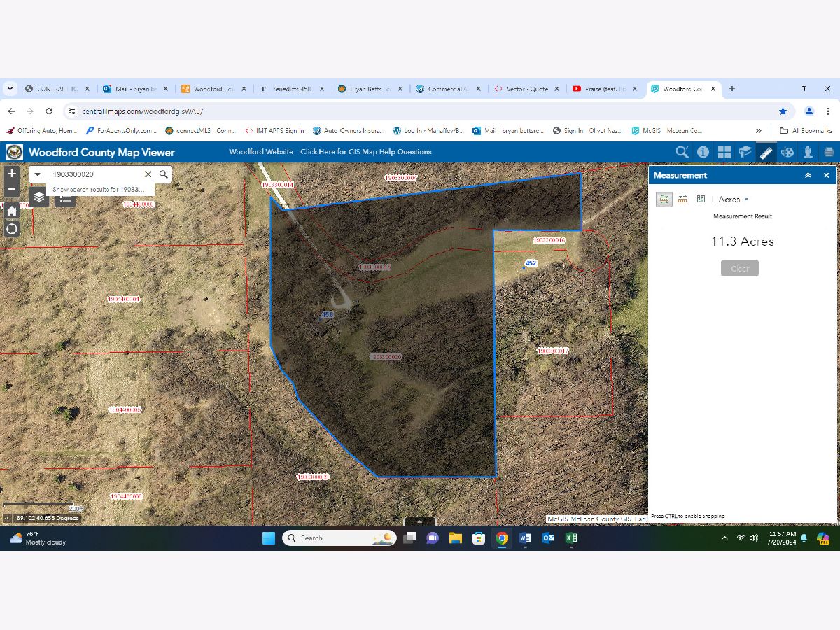The height and width of the screenshot is (630, 840).
Task: Click the Identify info icon in header
Action: coord(703,152)
